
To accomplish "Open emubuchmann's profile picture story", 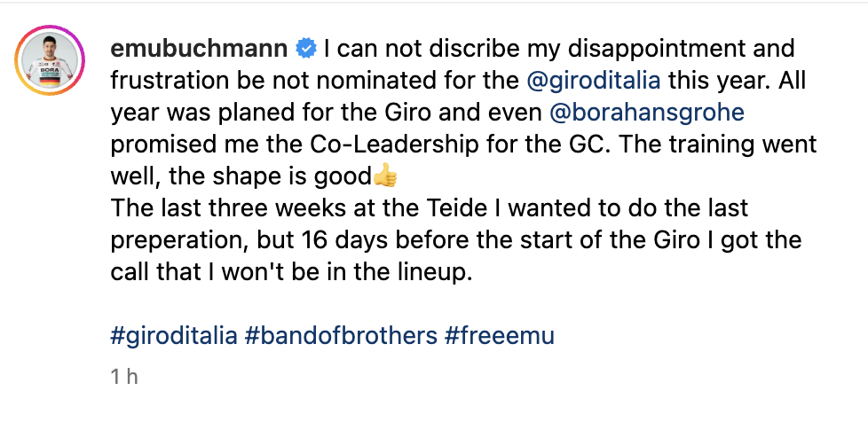I will (x=50, y=60).
